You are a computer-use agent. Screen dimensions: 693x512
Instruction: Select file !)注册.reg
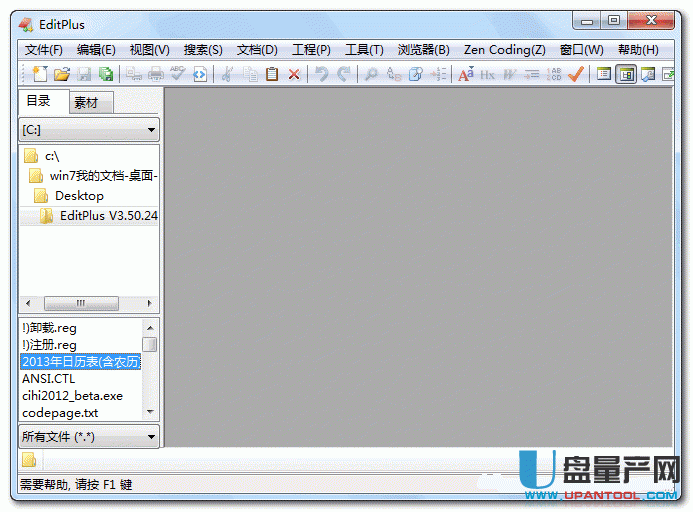coord(50,345)
